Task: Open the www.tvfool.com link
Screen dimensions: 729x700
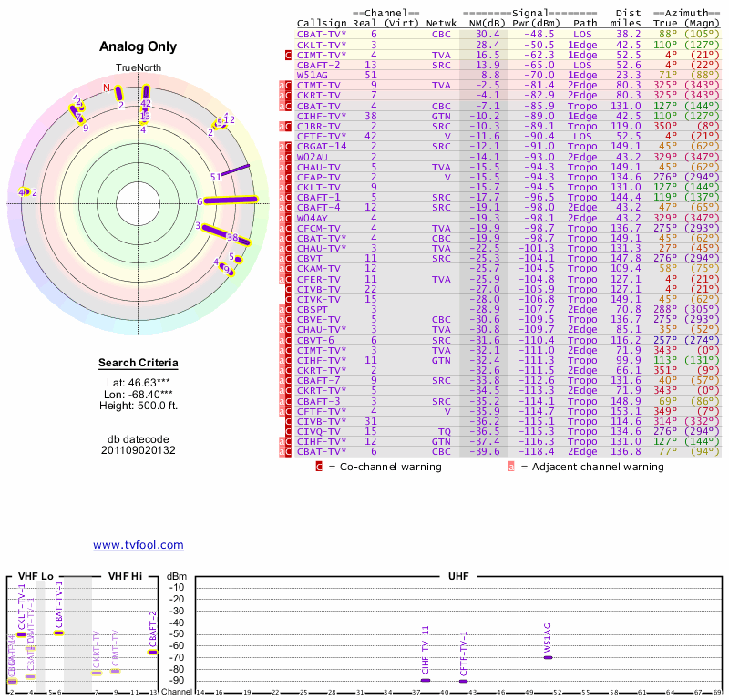Action: click(138, 545)
